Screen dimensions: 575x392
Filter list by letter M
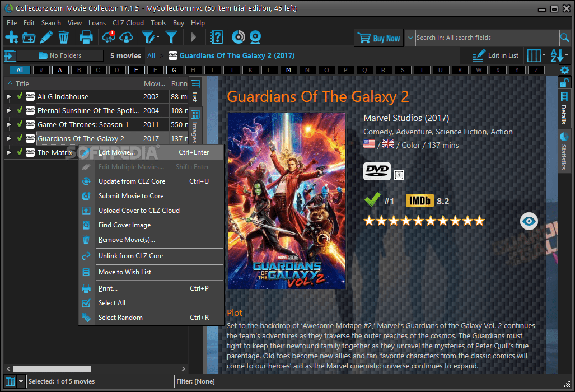pyautogui.click(x=288, y=70)
